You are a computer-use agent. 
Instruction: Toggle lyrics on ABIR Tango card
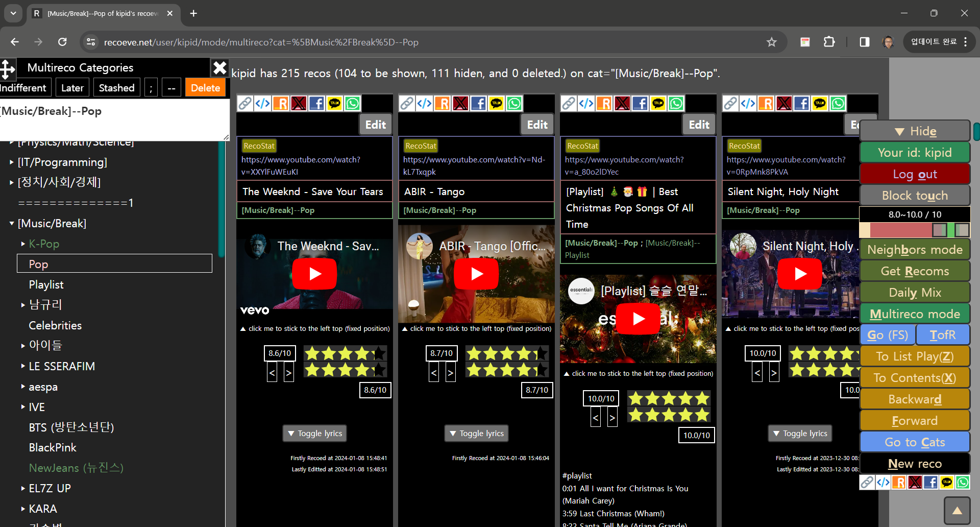click(476, 433)
